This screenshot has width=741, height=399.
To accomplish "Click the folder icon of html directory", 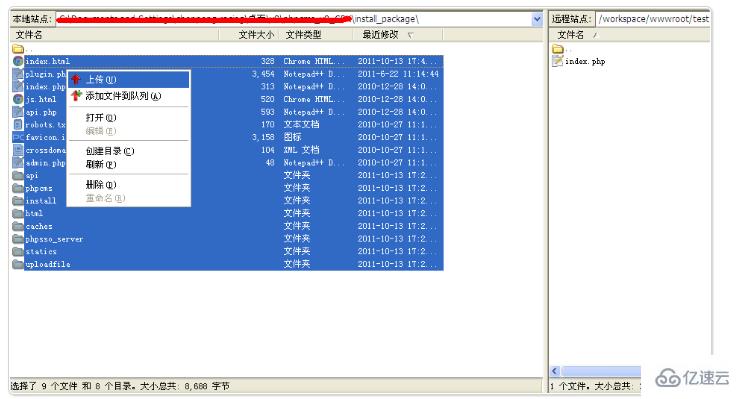I will click(18, 213).
